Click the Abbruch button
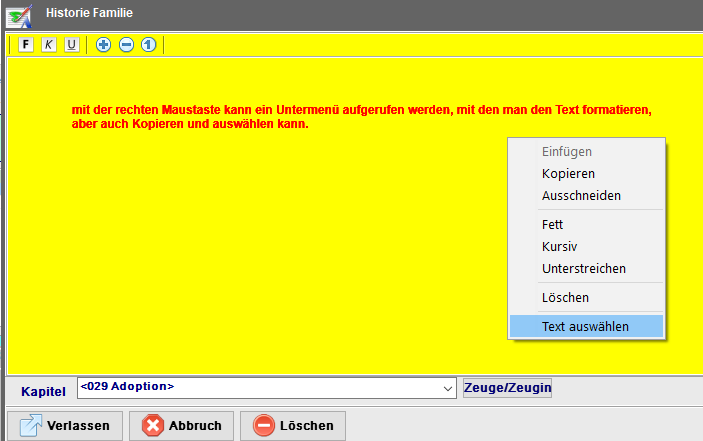703x441 pixels. pyautogui.click(x=182, y=426)
